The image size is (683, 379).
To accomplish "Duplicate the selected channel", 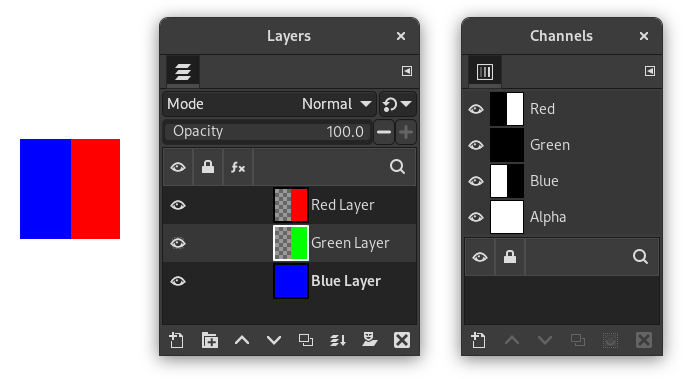I will [578, 340].
